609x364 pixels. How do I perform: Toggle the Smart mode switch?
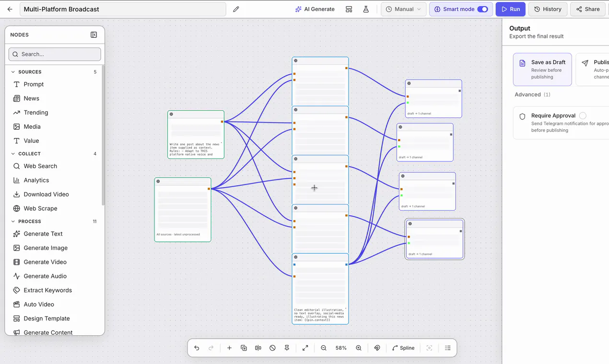[482, 9]
